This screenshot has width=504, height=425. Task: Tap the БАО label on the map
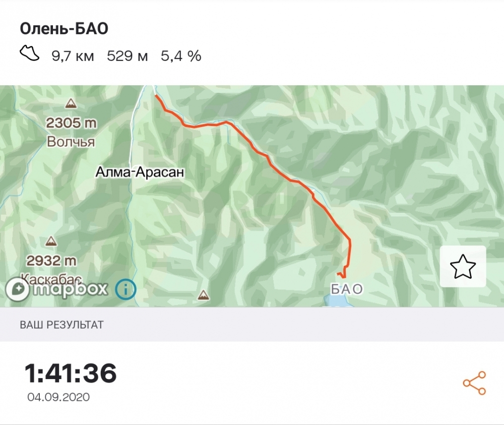pos(347,288)
